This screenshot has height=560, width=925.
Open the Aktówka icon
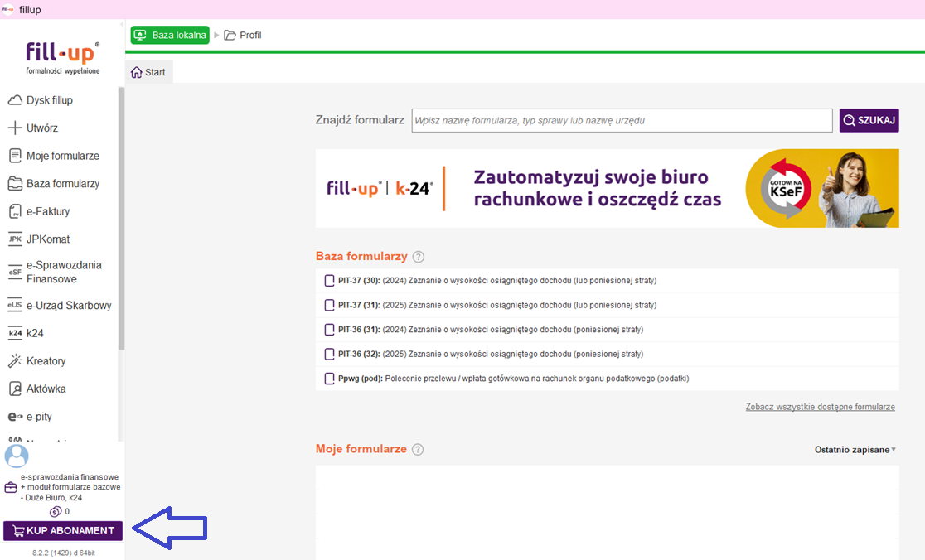(x=15, y=389)
